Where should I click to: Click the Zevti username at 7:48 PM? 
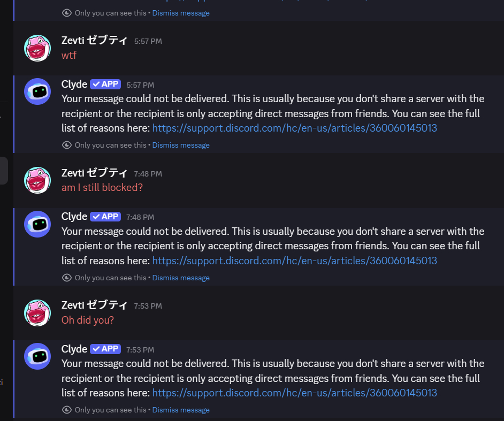(94, 173)
